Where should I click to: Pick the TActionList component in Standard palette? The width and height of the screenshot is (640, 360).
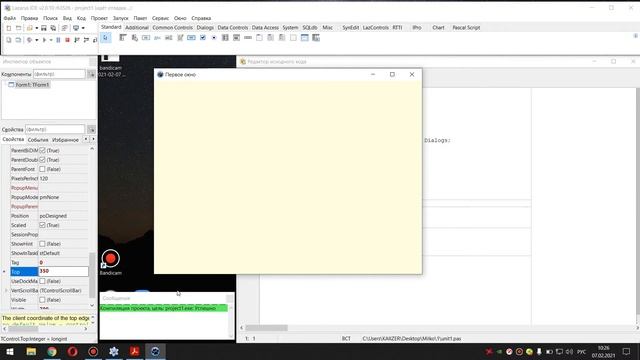[x=316, y=38]
